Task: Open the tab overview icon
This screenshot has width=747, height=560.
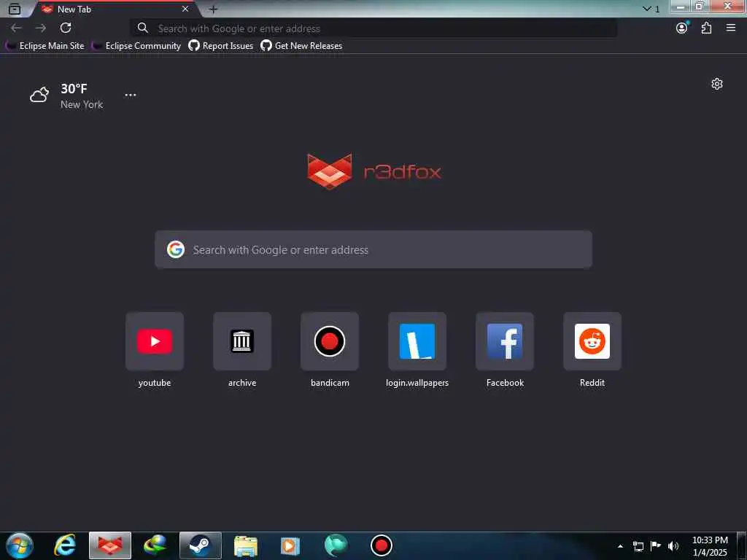Action: [x=15, y=9]
